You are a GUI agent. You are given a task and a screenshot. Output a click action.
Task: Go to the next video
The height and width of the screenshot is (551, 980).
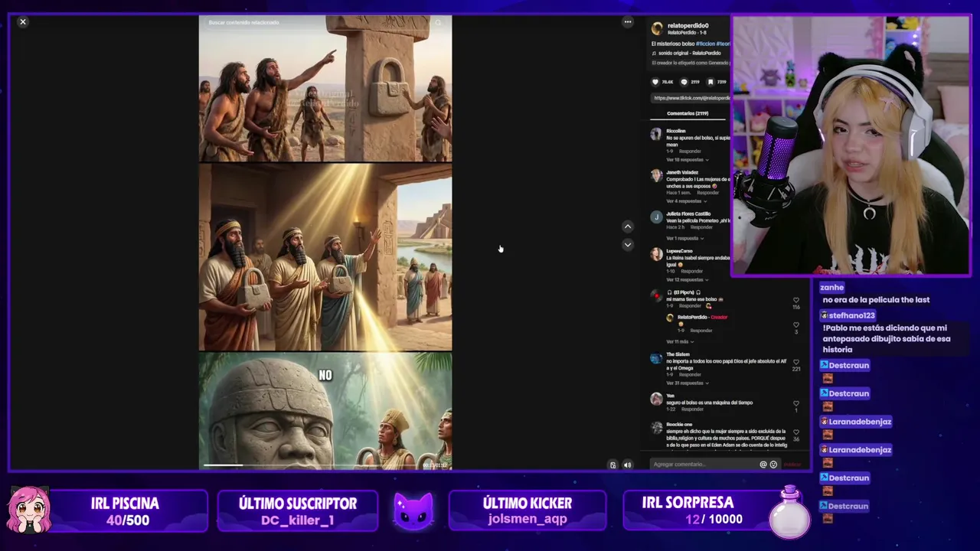tap(628, 245)
